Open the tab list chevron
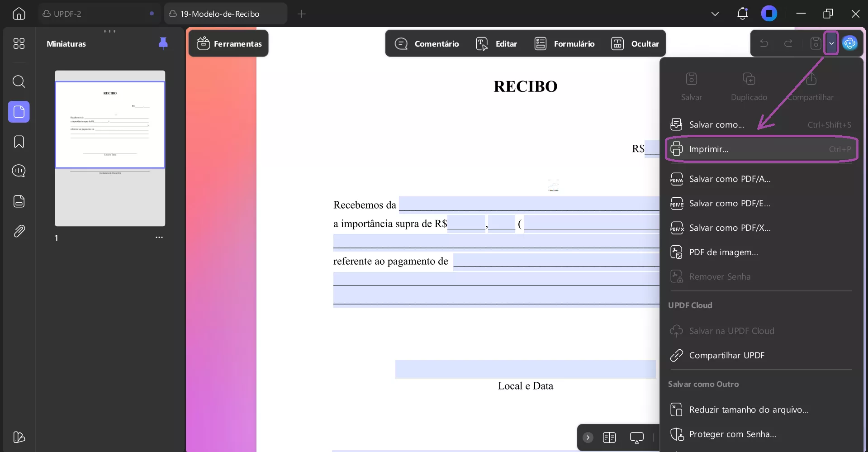Screen dimensions: 868x452 click(x=715, y=14)
